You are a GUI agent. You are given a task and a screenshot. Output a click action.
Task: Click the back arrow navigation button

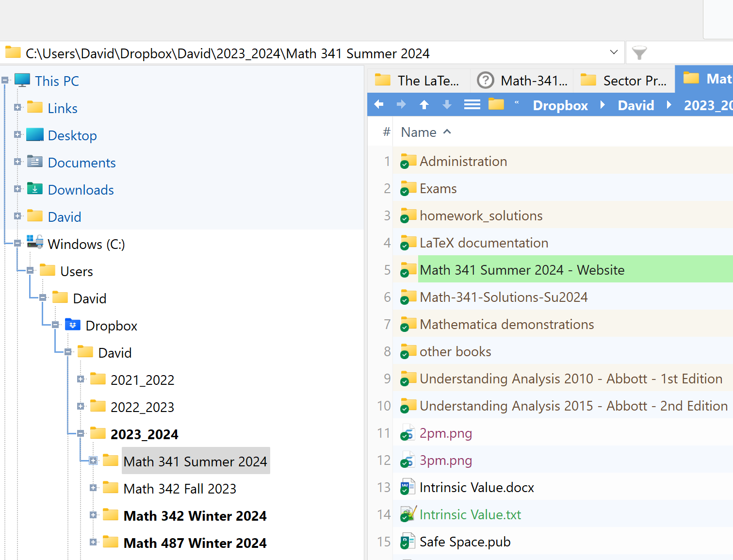[379, 105]
